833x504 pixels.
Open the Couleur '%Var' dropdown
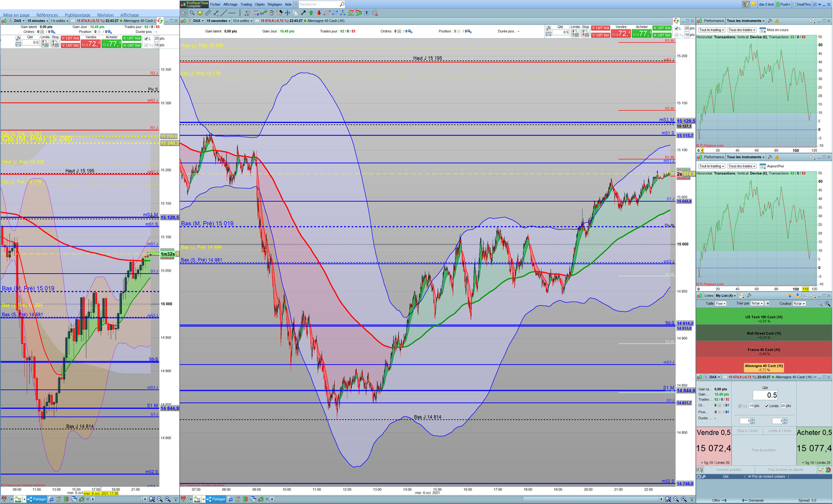[799, 303]
